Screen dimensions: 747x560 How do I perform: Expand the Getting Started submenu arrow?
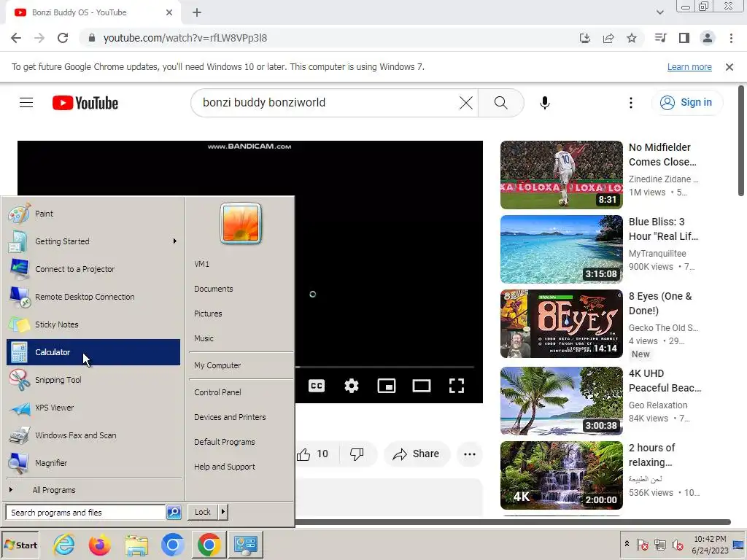pos(175,241)
